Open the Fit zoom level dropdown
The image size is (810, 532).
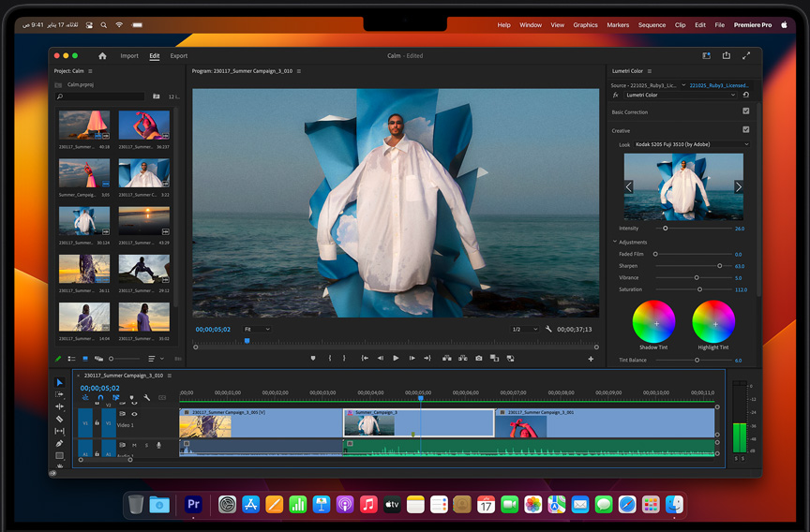(x=256, y=330)
